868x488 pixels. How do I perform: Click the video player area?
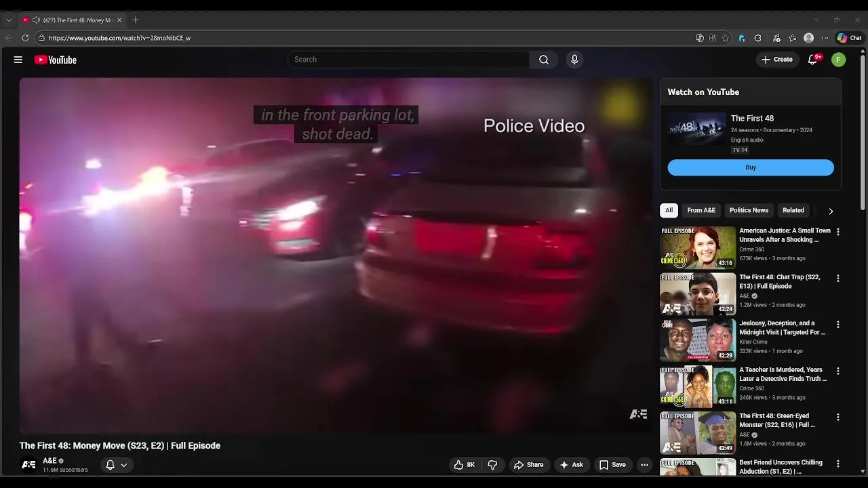click(x=336, y=256)
